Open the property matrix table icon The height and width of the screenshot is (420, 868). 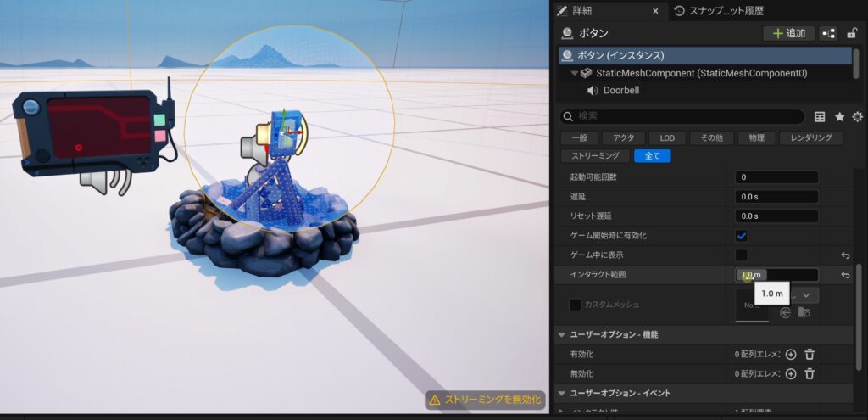[x=820, y=117]
